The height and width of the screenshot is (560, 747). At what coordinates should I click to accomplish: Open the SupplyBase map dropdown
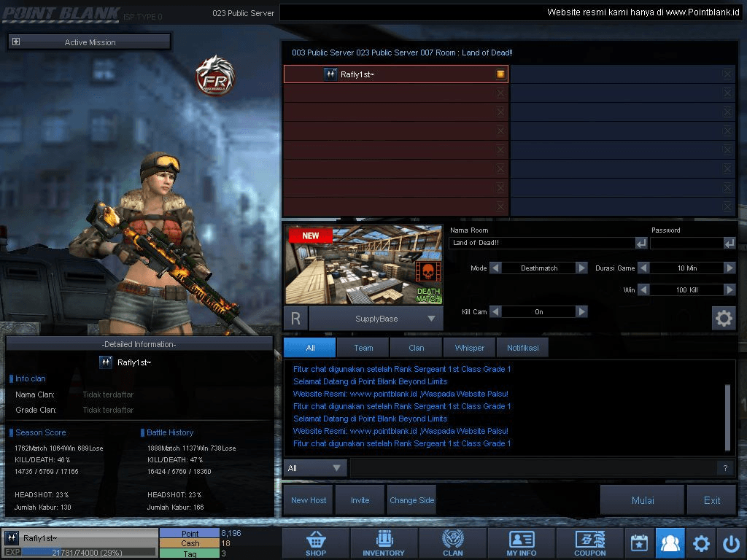click(376, 319)
